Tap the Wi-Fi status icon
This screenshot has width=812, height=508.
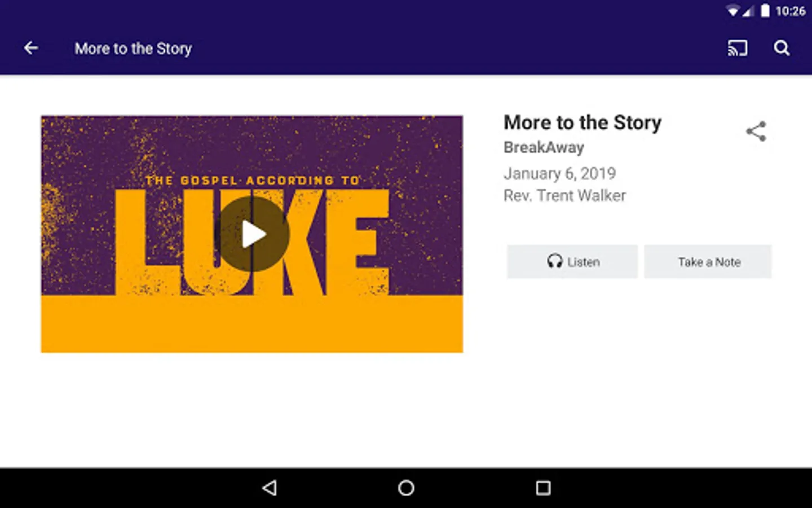(733, 11)
